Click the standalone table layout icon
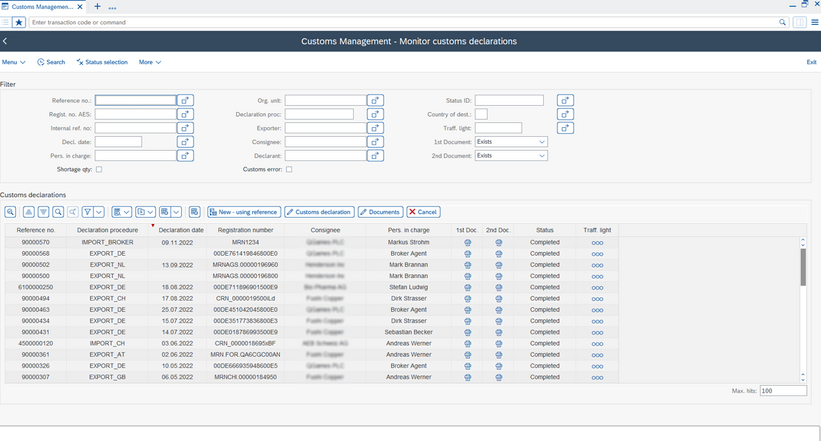 (194, 212)
